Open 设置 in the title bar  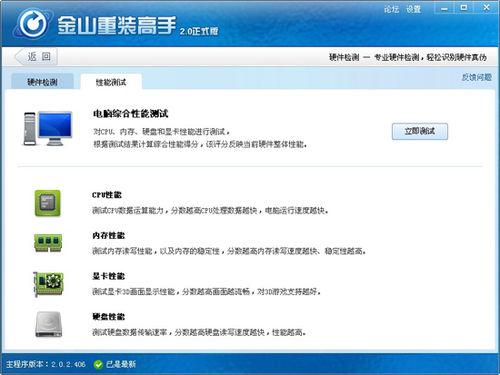click(413, 9)
